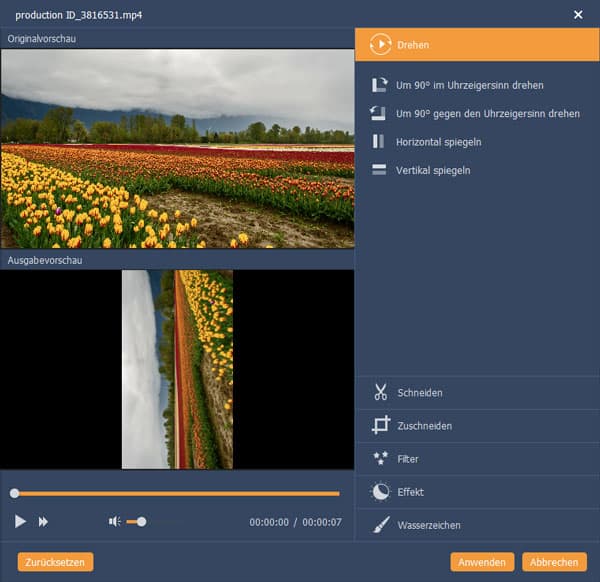Click the Ausgabevorschau rotated video preview
600x582 pixels.
177,369
